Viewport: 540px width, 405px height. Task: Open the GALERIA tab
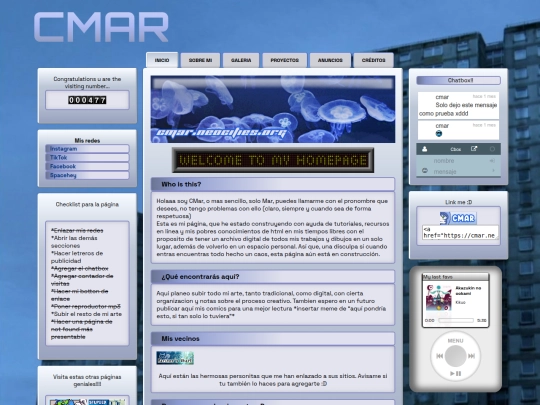click(241, 60)
